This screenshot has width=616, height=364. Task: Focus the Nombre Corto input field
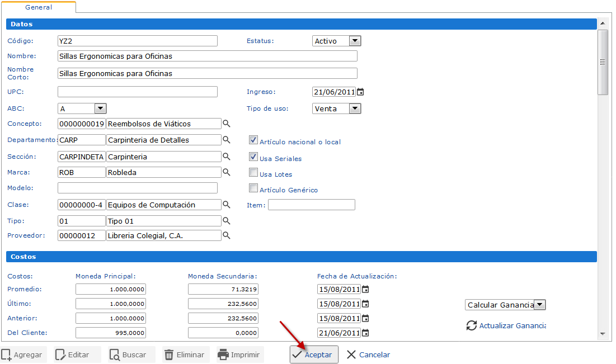pos(208,73)
